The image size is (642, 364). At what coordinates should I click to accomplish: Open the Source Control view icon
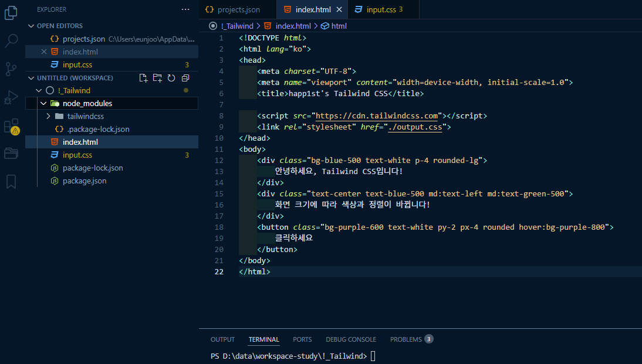[11, 69]
